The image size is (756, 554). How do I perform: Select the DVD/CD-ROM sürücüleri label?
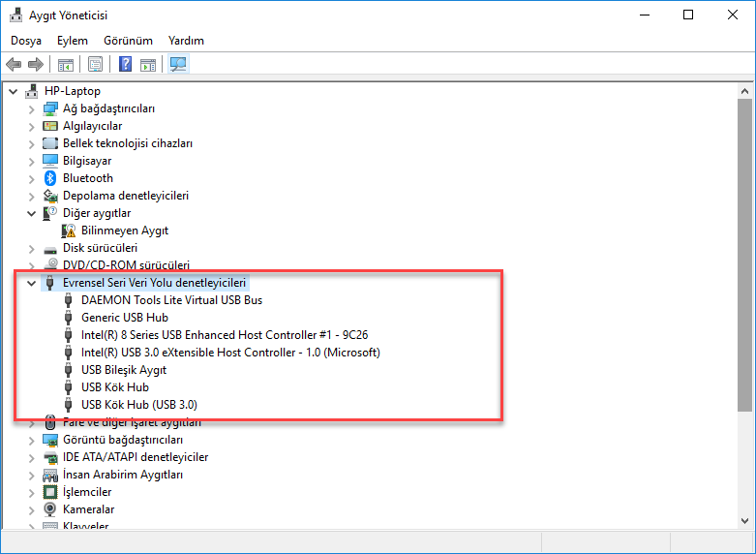[x=126, y=265]
